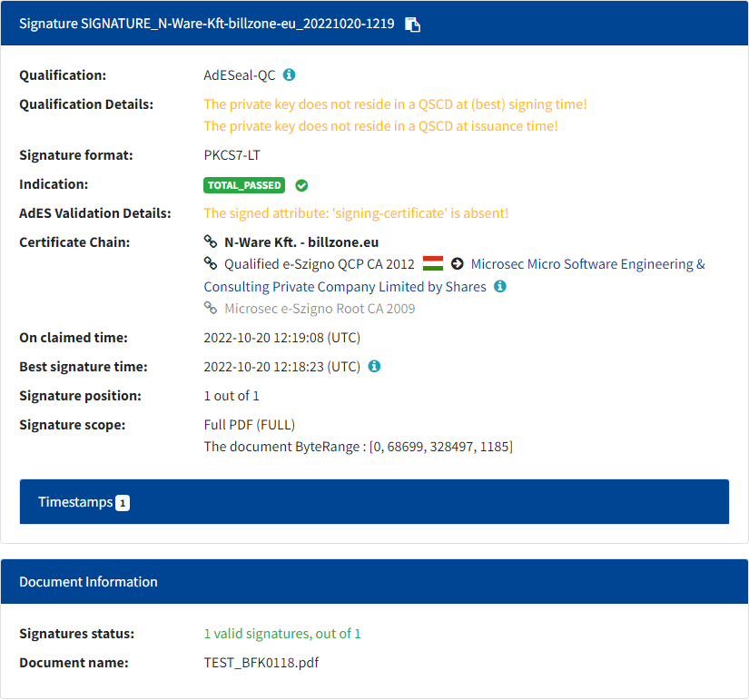The image size is (749, 700).
Task: Click warning about QSCD at issuance time
Action: (x=380, y=126)
